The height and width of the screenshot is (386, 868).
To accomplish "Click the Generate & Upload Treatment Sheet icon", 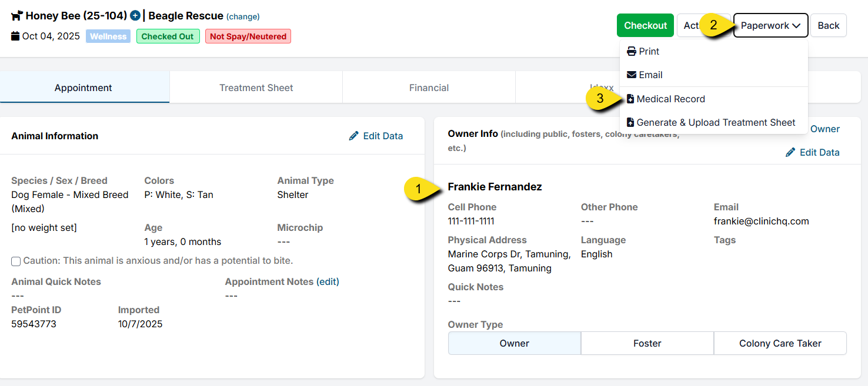I will point(630,123).
